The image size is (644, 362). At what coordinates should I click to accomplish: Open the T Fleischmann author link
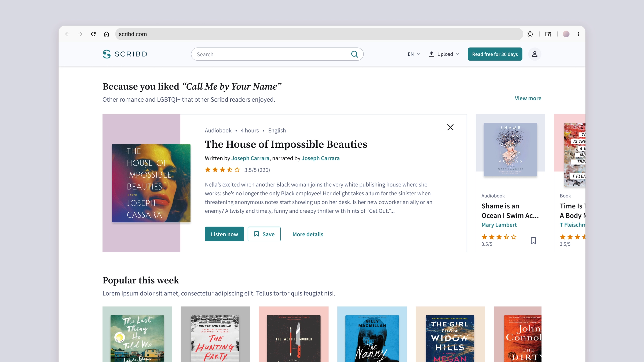[x=572, y=225]
